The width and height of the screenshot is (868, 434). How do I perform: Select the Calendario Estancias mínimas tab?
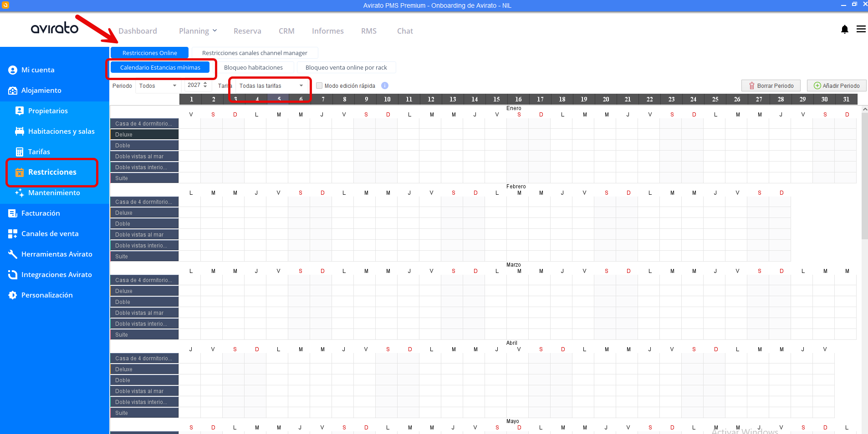[x=160, y=67]
